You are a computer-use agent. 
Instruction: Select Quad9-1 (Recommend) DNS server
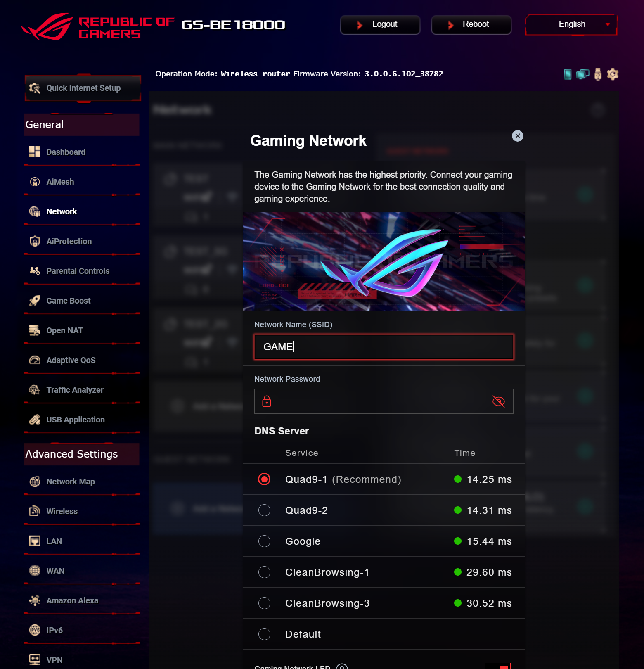pyautogui.click(x=264, y=479)
